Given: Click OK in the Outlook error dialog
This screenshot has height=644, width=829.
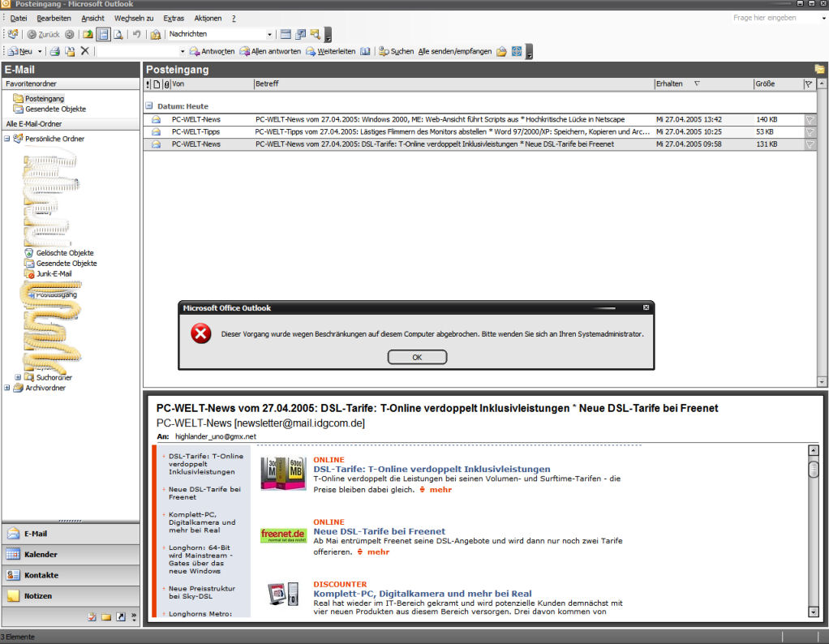Looking at the screenshot, I should pos(417,358).
